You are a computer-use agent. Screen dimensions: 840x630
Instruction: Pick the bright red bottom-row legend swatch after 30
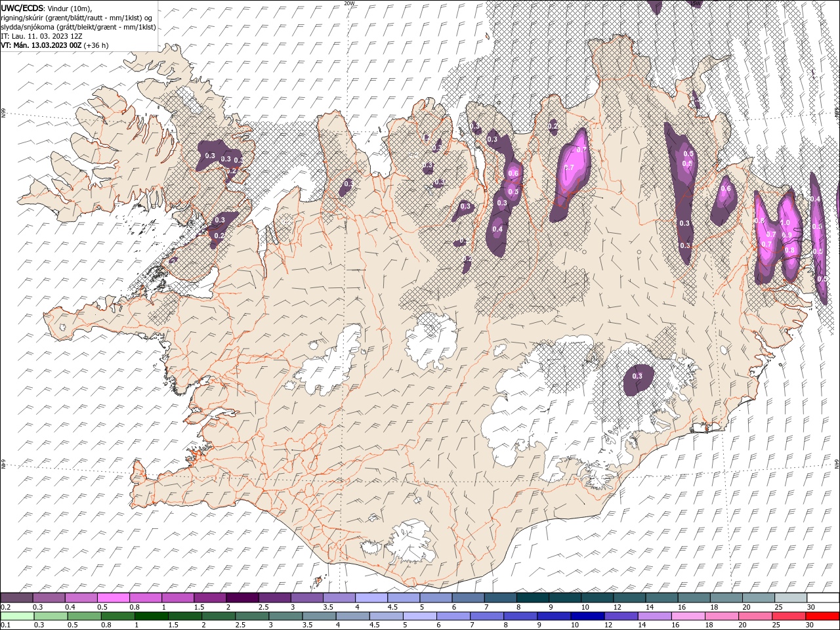[x=822, y=616]
